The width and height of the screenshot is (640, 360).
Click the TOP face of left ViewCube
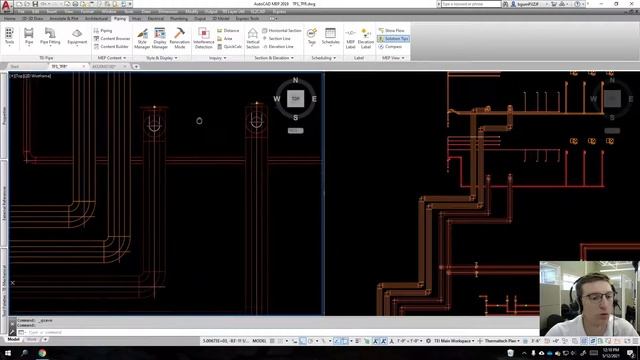point(296,99)
